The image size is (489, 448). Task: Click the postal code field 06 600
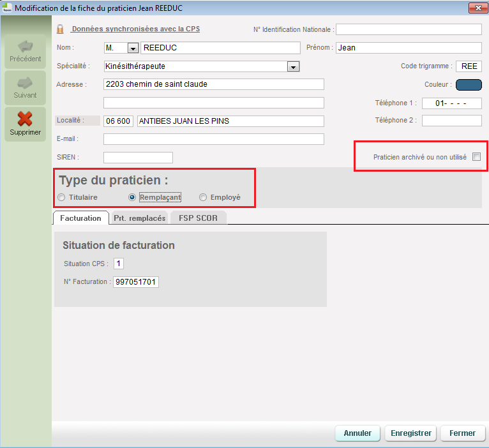pos(118,121)
